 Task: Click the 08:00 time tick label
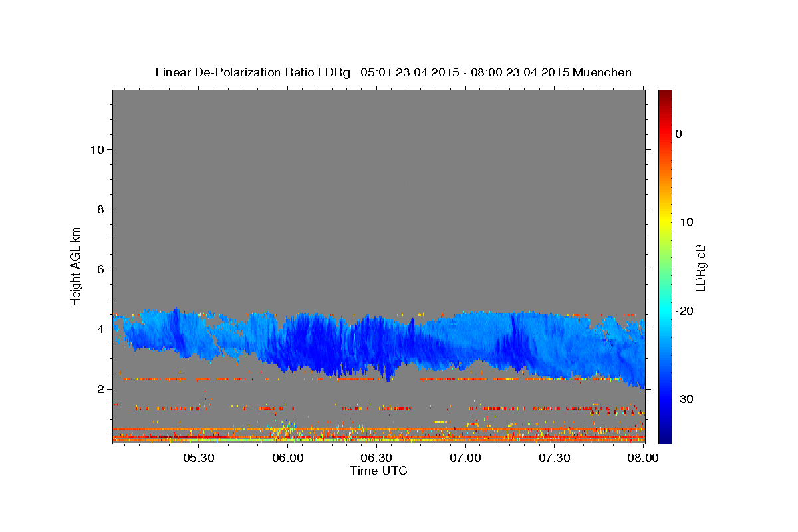tap(642, 458)
